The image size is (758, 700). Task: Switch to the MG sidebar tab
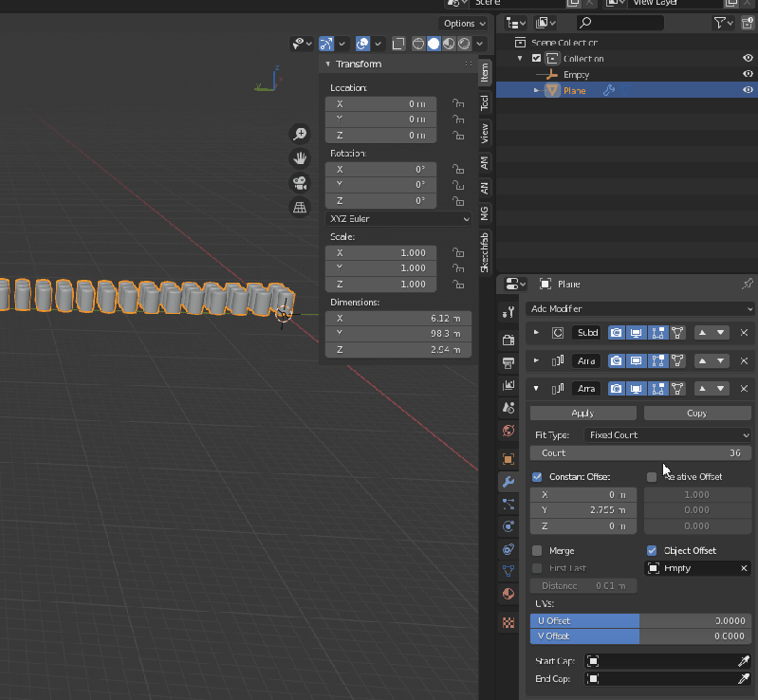click(x=485, y=213)
